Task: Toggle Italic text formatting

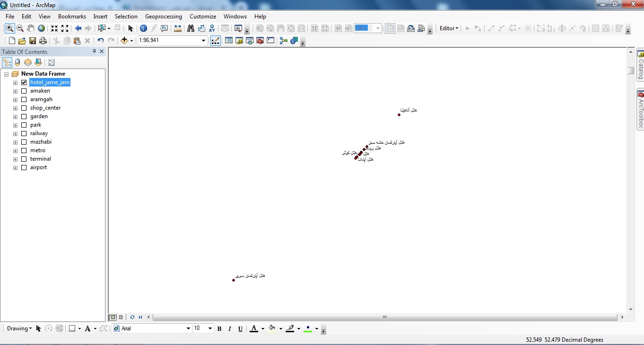Action: 230,328
